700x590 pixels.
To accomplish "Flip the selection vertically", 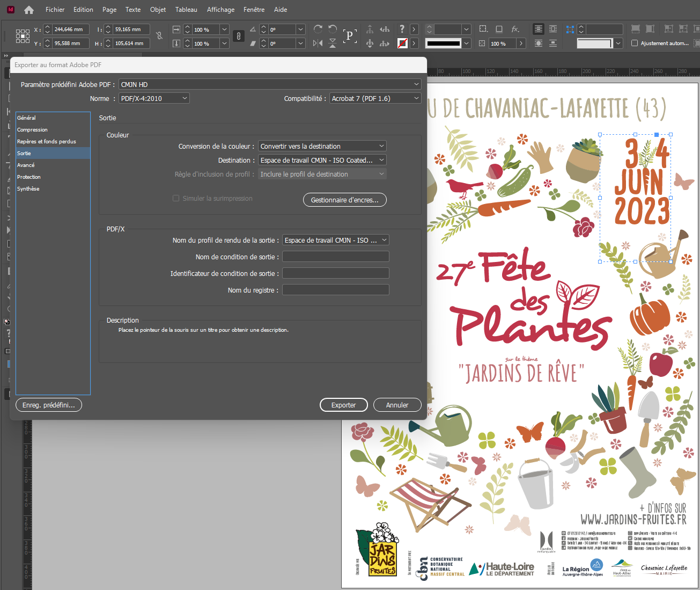I will tap(333, 44).
